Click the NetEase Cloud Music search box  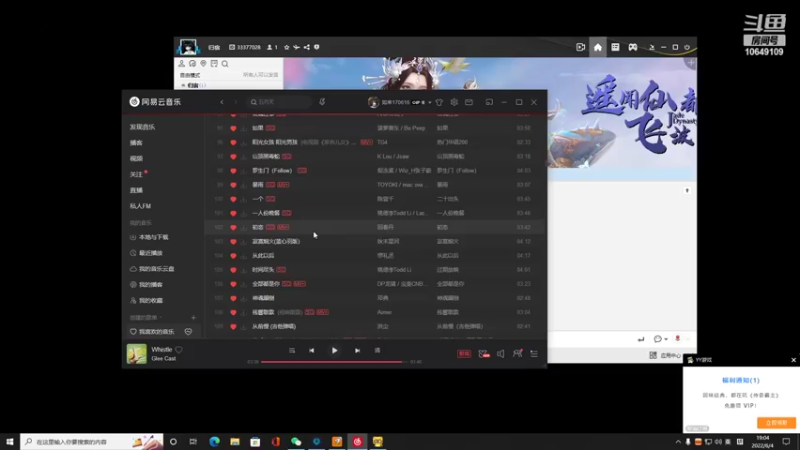point(280,102)
